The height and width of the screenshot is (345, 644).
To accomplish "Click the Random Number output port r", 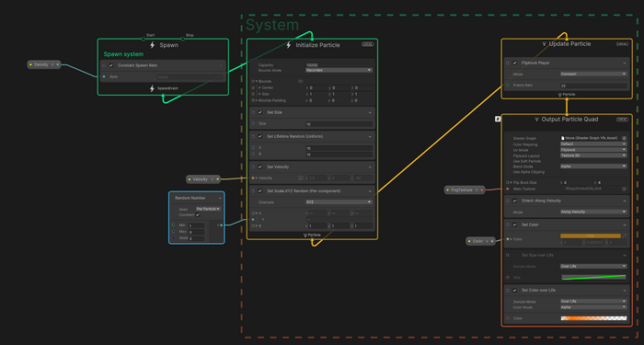I will click(x=222, y=225).
